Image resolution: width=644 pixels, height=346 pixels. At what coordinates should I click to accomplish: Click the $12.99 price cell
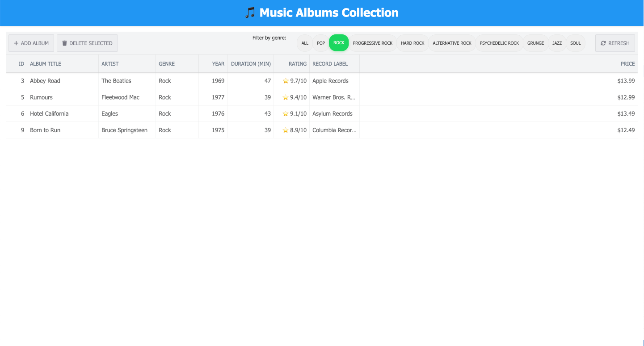(499, 97)
